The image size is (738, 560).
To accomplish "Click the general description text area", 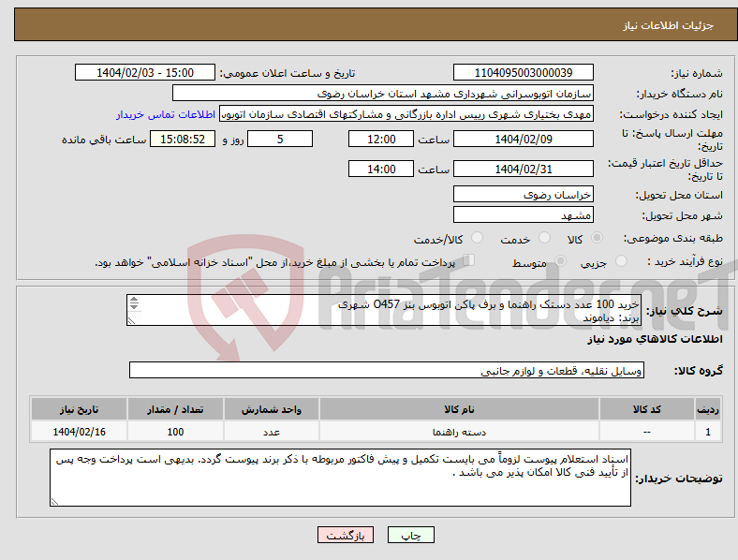I will coord(384,310).
